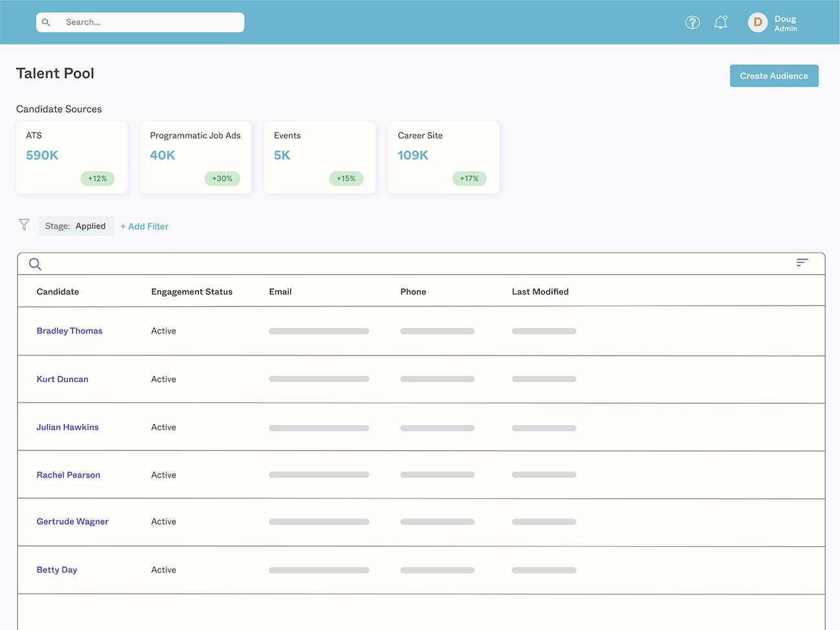Screen dimensions: 840x630
Task: Open the notifications bell
Action: pos(721,23)
